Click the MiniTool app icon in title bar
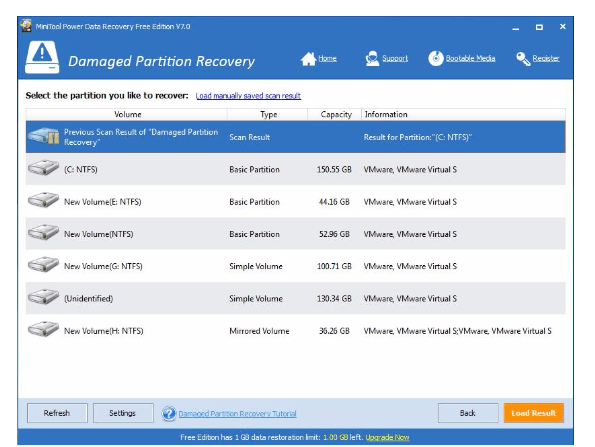The width and height of the screenshot is (595, 447). tap(26, 26)
